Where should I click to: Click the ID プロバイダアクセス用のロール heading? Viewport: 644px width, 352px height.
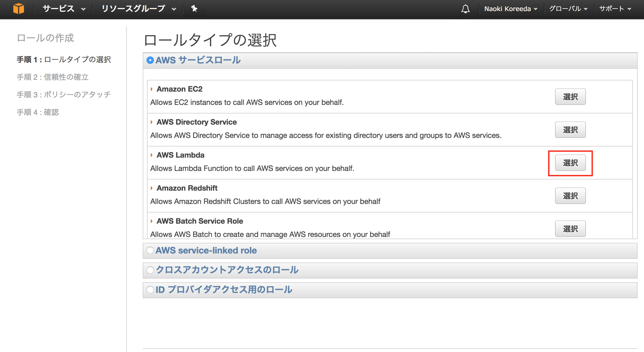pyautogui.click(x=224, y=290)
